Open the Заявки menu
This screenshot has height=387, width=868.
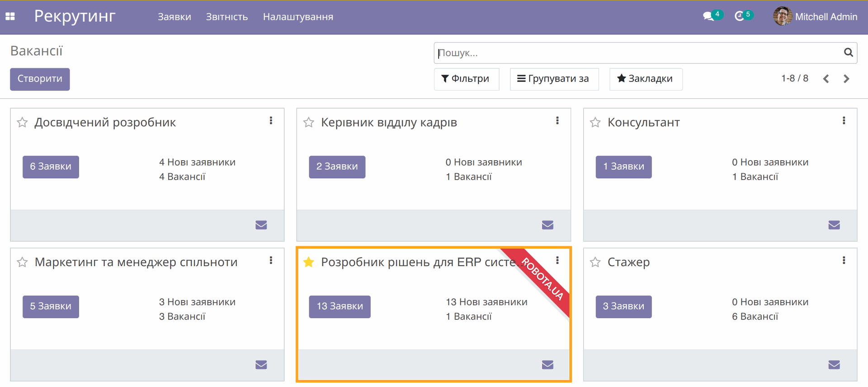click(174, 17)
